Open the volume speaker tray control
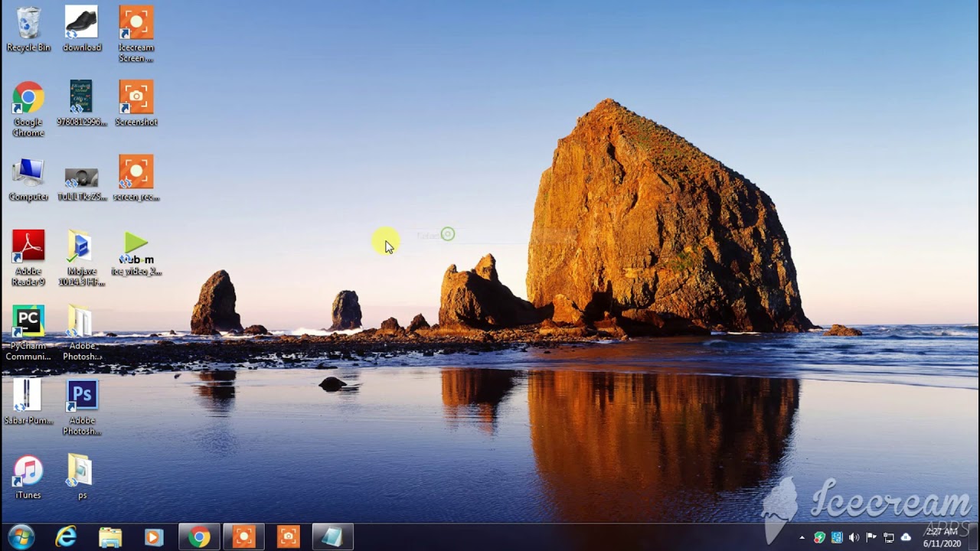This screenshot has width=980, height=551. 854,537
